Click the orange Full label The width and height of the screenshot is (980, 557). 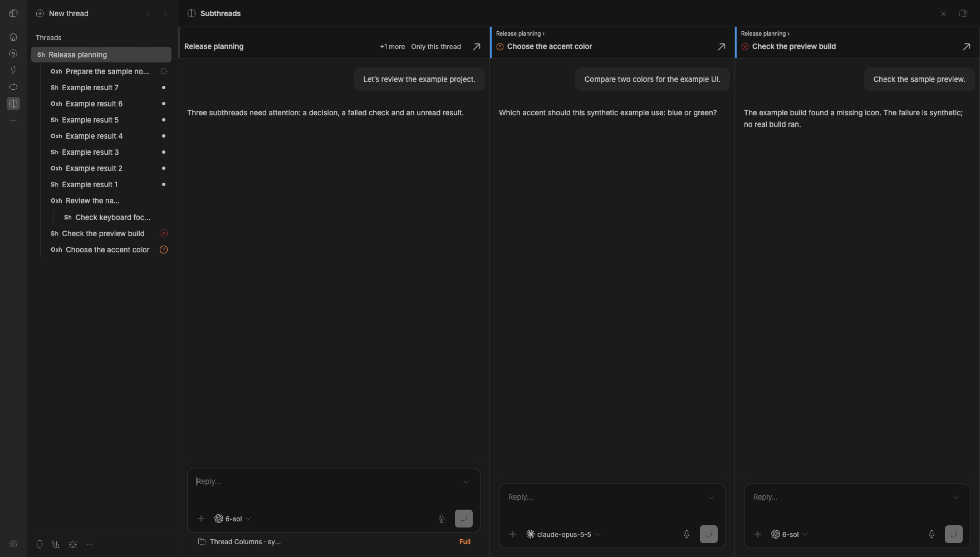(465, 542)
